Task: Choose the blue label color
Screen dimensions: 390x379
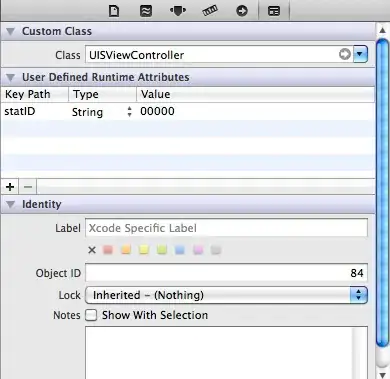Action: (180, 250)
